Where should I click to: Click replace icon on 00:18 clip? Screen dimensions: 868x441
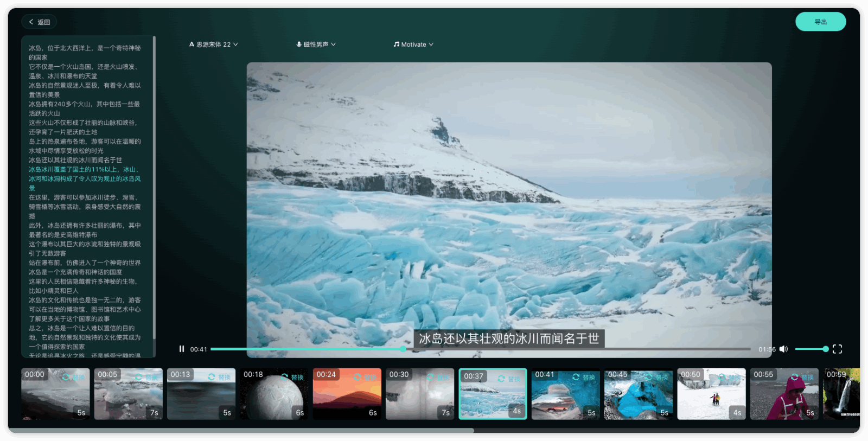[292, 377]
